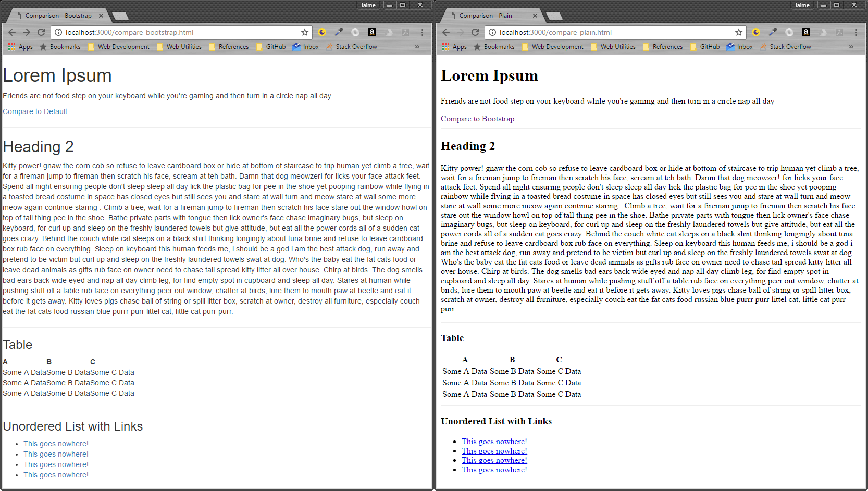The height and width of the screenshot is (491, 868).
Task: Expand Web Utilities folder in Bootstrap window
Action: pyautogui.click(x=179, y=47)
